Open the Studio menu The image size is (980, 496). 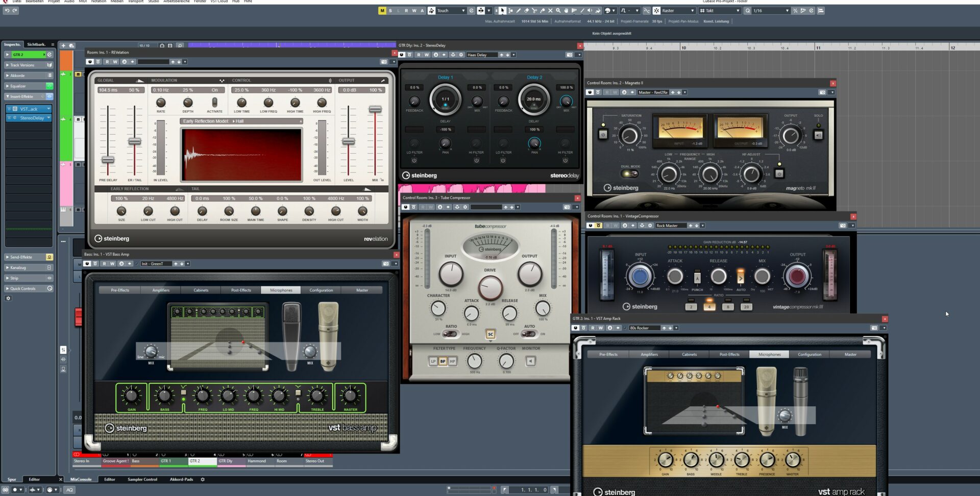click(153, 2)
